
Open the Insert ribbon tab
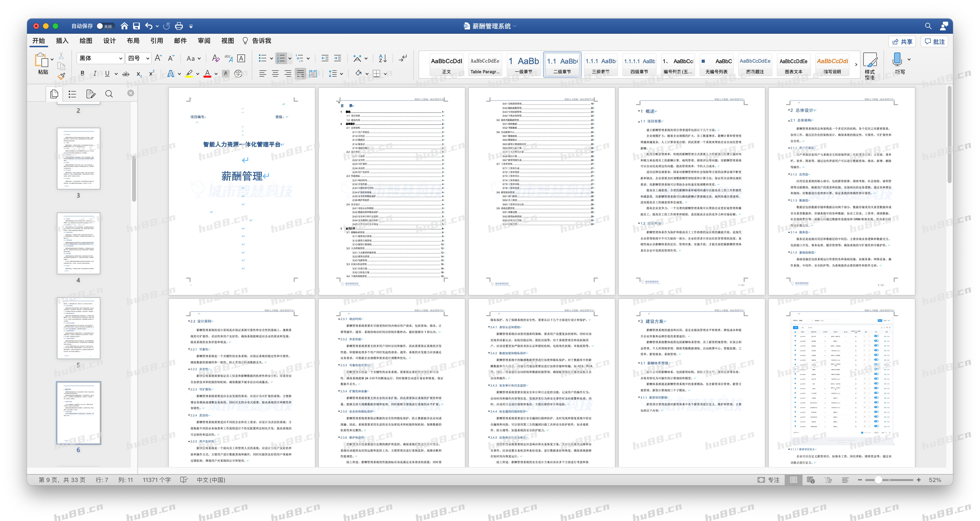(62, 41)
